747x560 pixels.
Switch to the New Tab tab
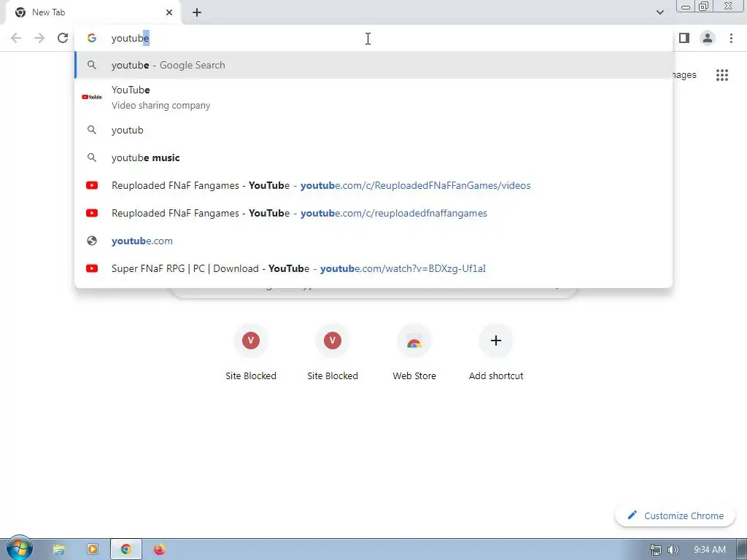click(x=93, y=12)
